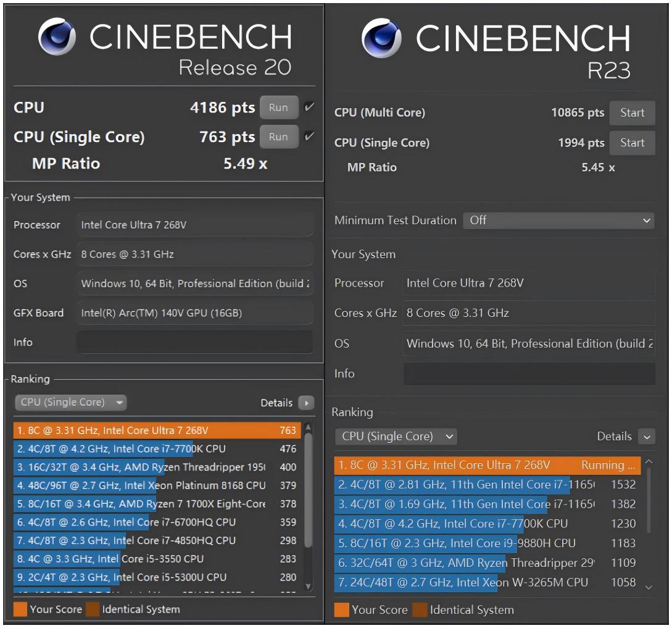Screen dimensions: 672x628
Task: Select R20 row Intel Xeon Platinum 8168
Action: (x=157, y=485)
